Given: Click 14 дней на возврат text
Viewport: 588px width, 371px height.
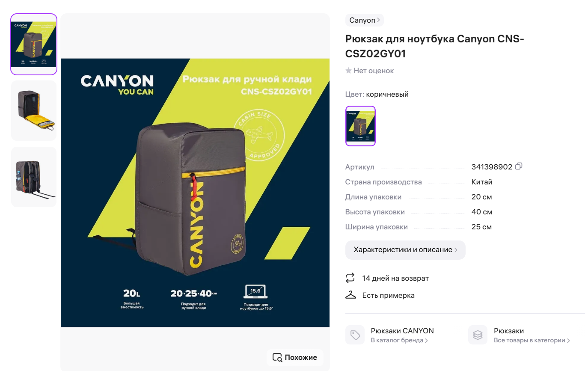Looking at the screenshot, I should [395, 278].
